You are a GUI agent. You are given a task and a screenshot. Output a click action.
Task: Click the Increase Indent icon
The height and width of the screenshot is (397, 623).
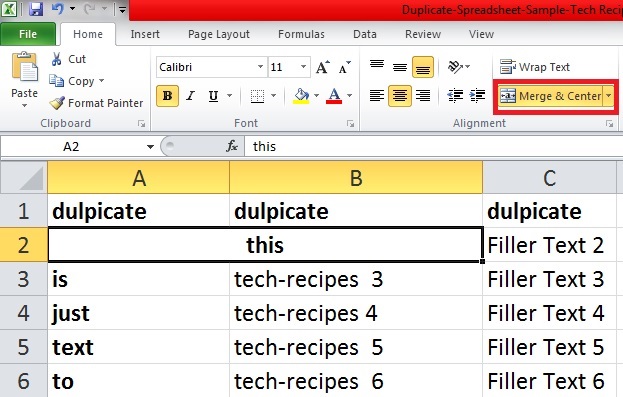[x=477, y=95]
